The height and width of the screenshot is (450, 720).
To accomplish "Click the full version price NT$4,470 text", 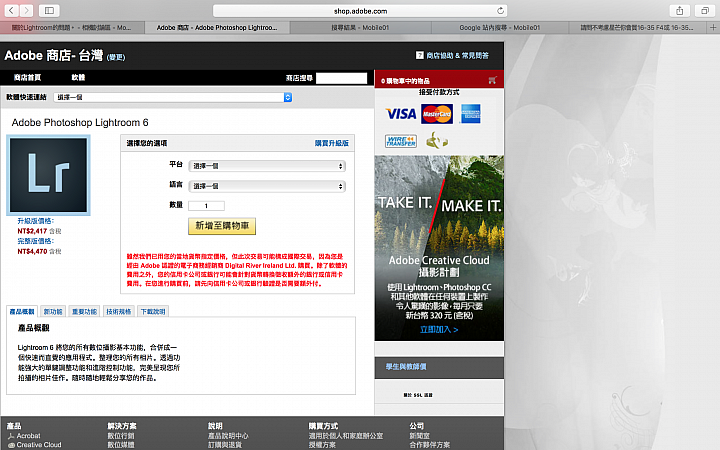I will pos(32,251).
